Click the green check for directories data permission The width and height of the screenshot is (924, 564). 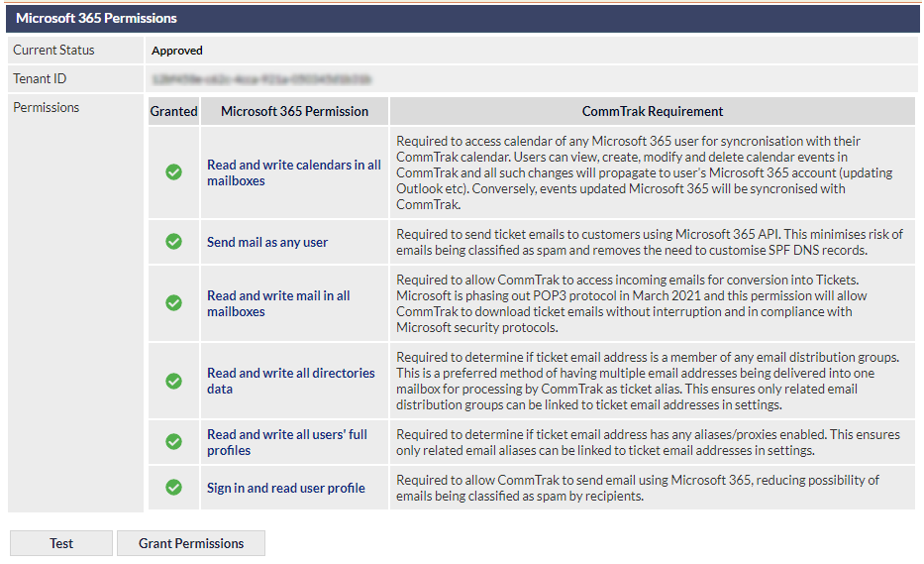174,381
